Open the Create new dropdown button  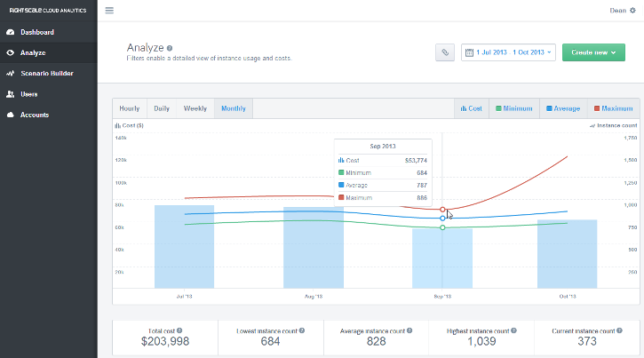click(x=593, y=52)
